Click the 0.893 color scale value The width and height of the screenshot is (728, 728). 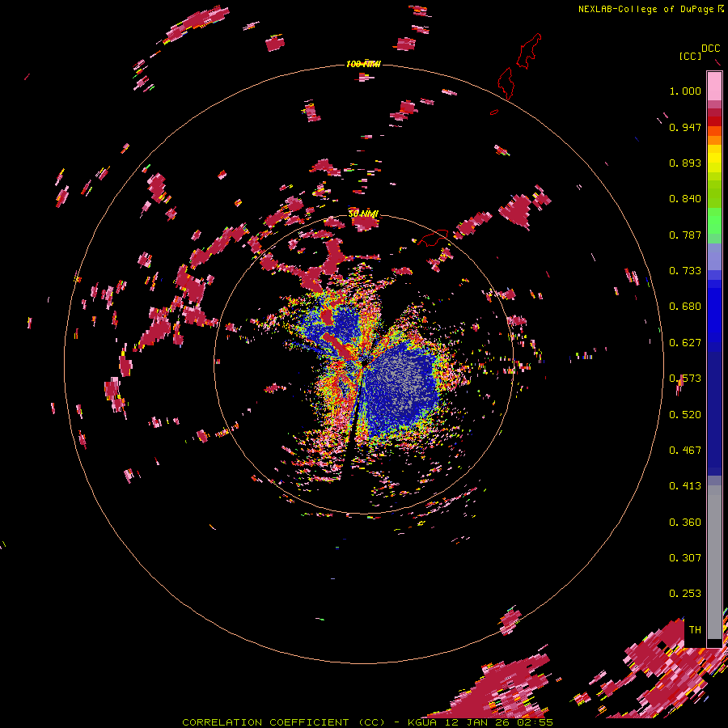pyautogui.click(x=685, y=163)
